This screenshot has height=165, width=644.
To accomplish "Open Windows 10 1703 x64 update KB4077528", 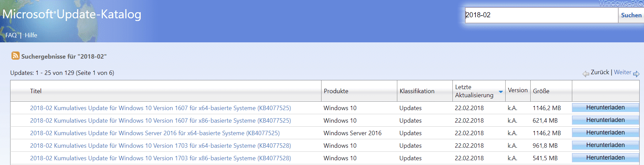I will tap(160, 146).
